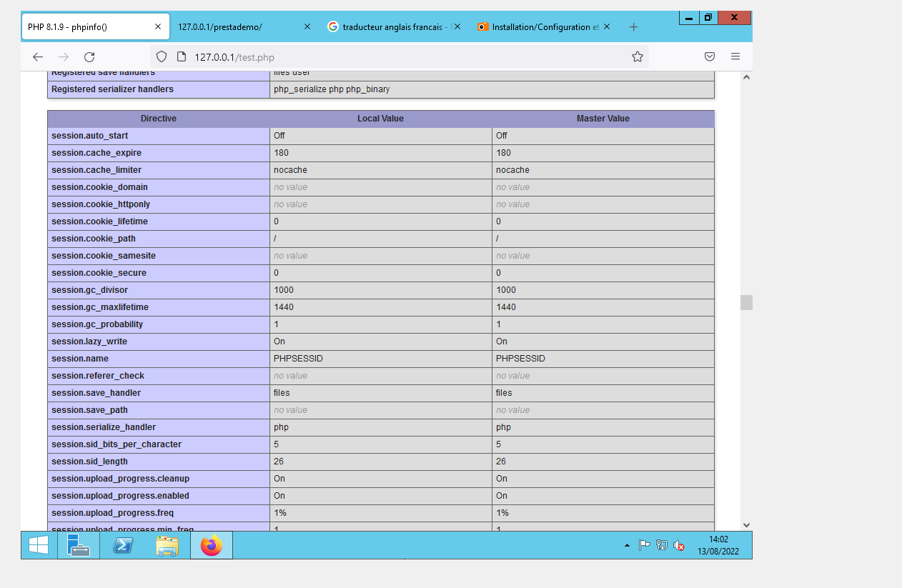Click the Firefox taskbar icon

coord(212,545)
